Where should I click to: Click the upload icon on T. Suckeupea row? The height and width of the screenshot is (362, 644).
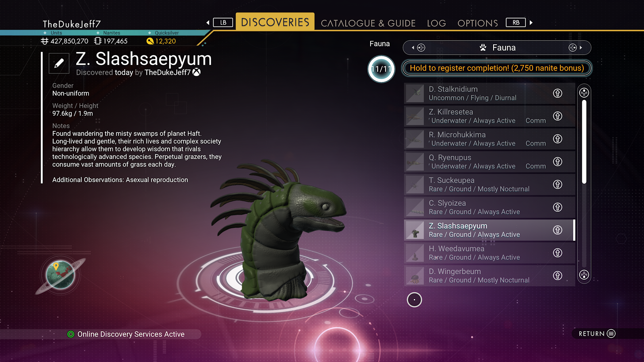[x=557, y=184]
